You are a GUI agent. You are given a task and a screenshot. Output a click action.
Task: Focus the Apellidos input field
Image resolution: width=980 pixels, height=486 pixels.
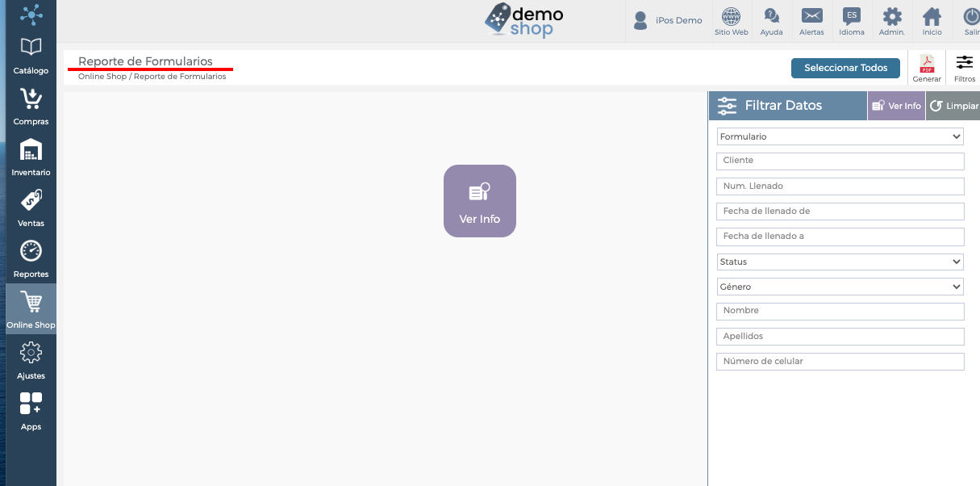840,337
